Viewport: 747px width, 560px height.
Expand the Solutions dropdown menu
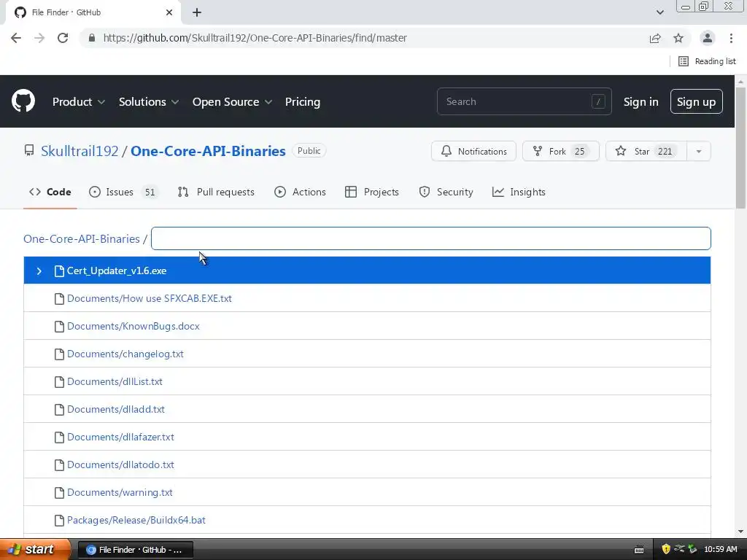tap(149, 101)
